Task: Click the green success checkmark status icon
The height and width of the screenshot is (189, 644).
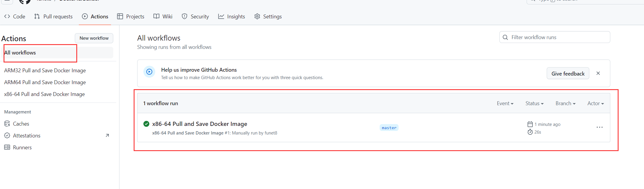Action: [x=146, y=124]
